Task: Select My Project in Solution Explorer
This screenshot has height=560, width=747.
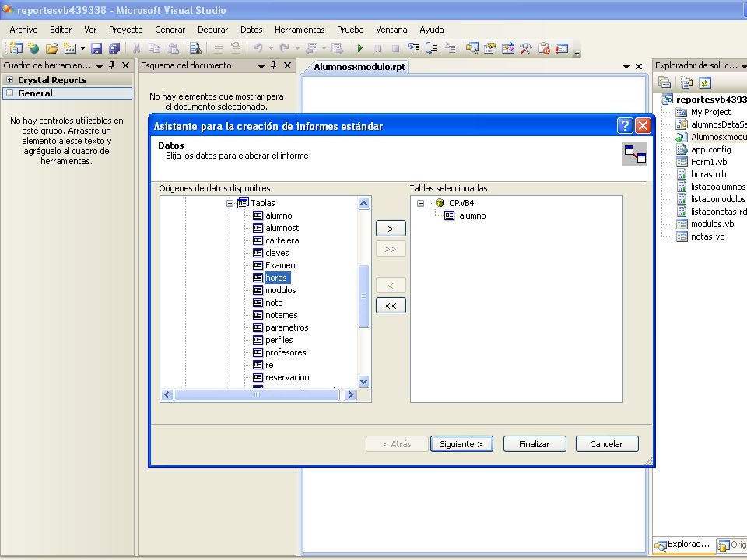Action: 710,112
